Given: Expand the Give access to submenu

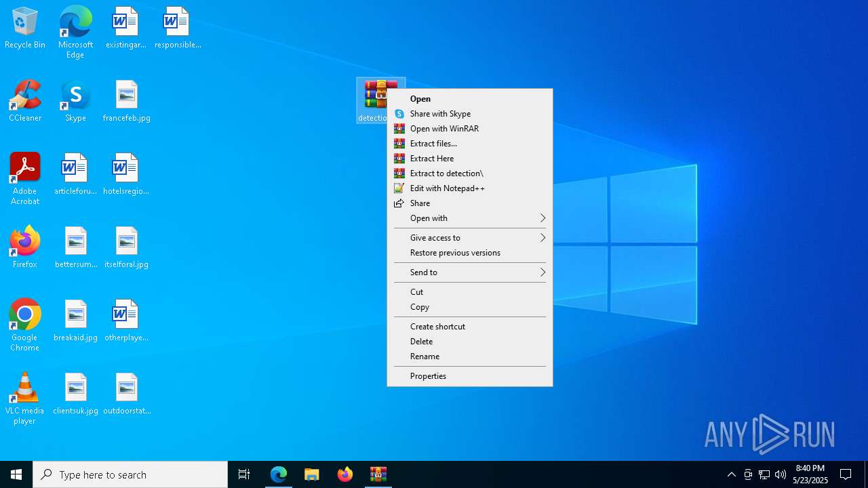Looking at the screenshot, I should click(470, 238).
